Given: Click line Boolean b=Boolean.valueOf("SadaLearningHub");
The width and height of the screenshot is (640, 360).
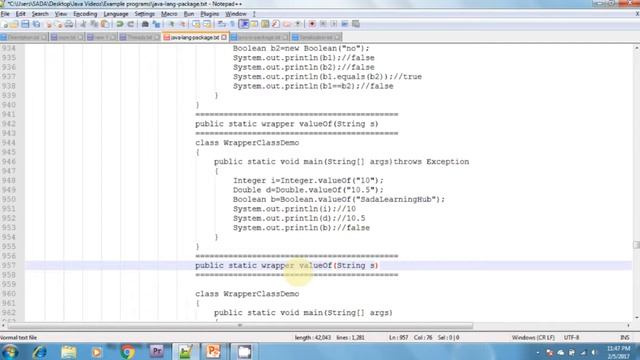Looking at the screenshot, I should point(339,199).
